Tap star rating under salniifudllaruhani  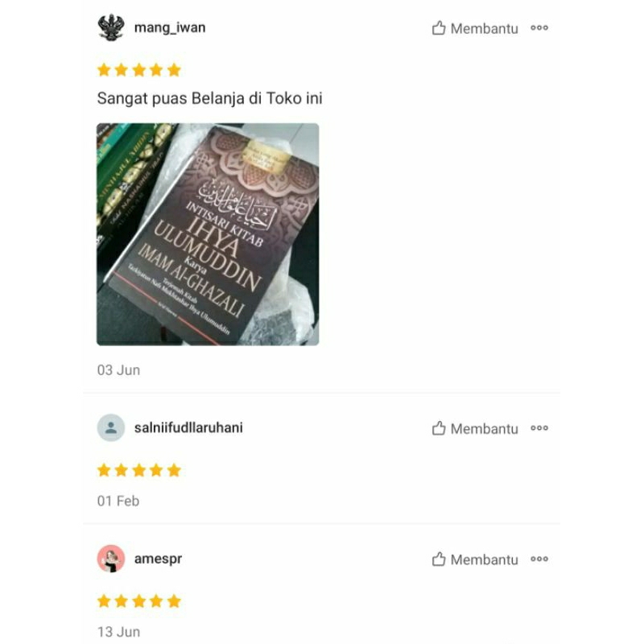click(x=139, y=470)
